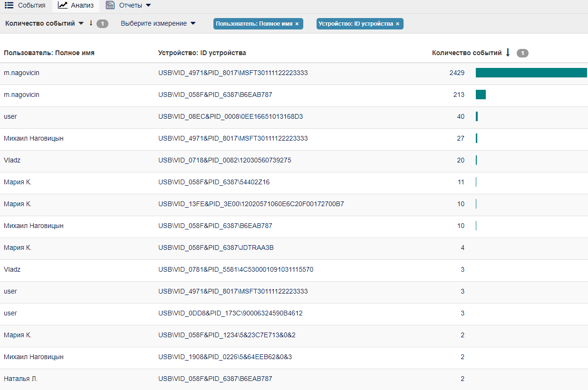Remove the 'Устройство: ID устройства' filter tag
Viewport: 588px width, 390px height.
point(397,24)
